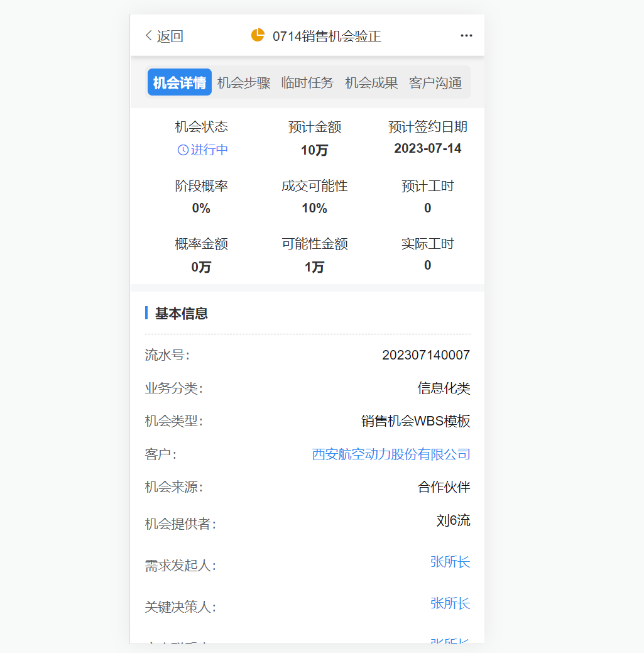Click the 预计金额 value 10万
Viewport: 644px width, 653px height.
tap(314, 150)
